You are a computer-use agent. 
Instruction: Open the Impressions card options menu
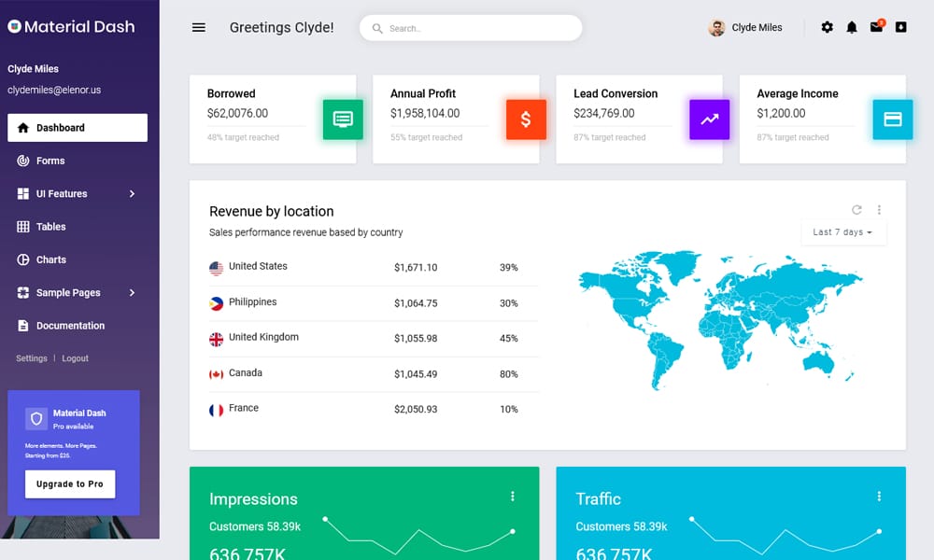tap(512, 497)
